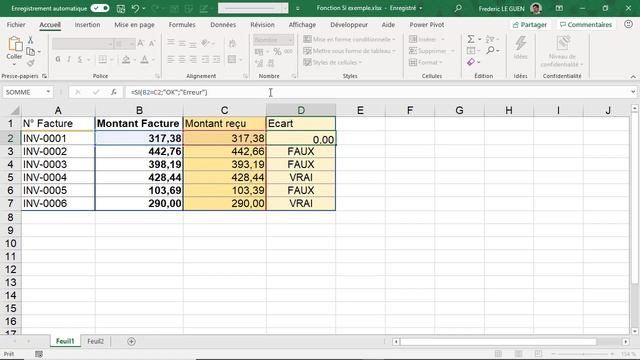
Task: Click the Copy icon
Action: click(x=30, y=51)
